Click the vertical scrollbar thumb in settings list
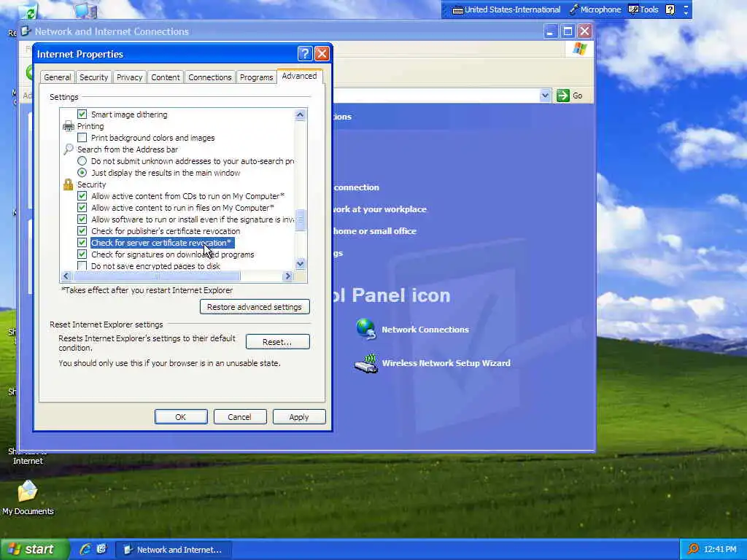 [x=300, y=220]
